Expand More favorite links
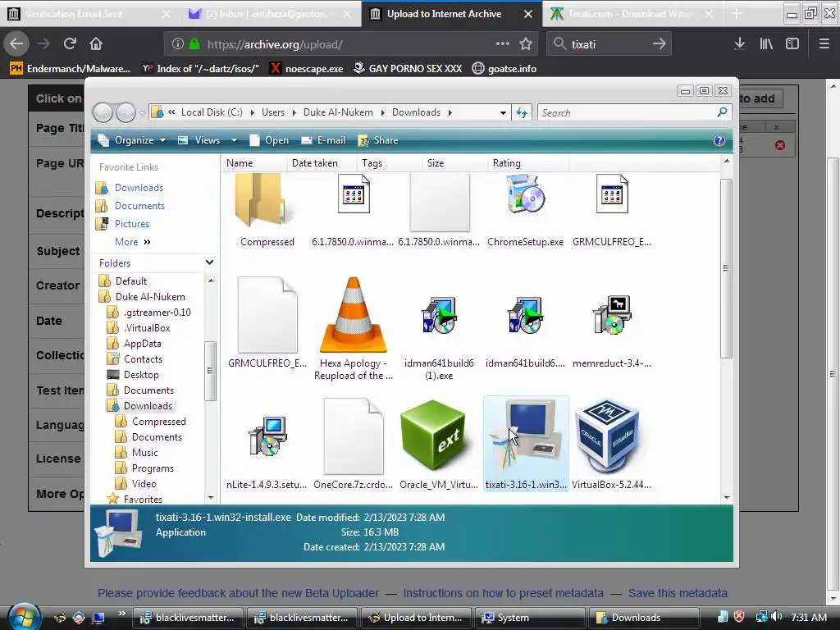Screen dimensions: 840x630 coord(133,242)
